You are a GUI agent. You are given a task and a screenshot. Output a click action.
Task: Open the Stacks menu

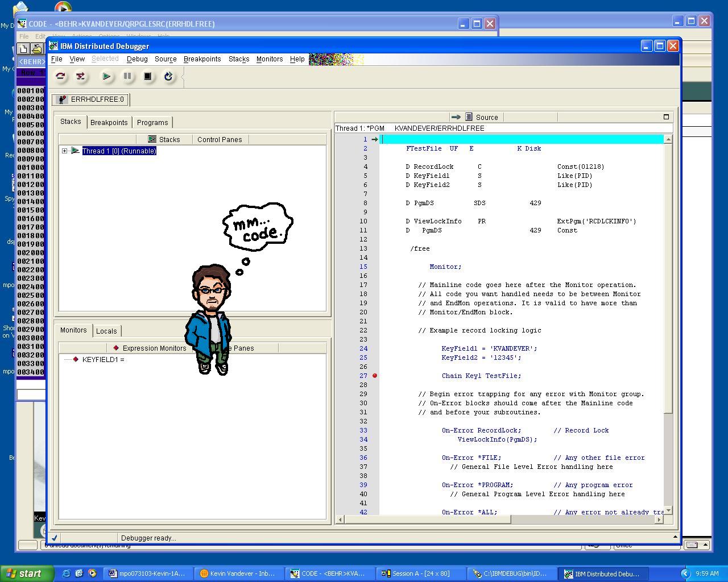(239, 59)
